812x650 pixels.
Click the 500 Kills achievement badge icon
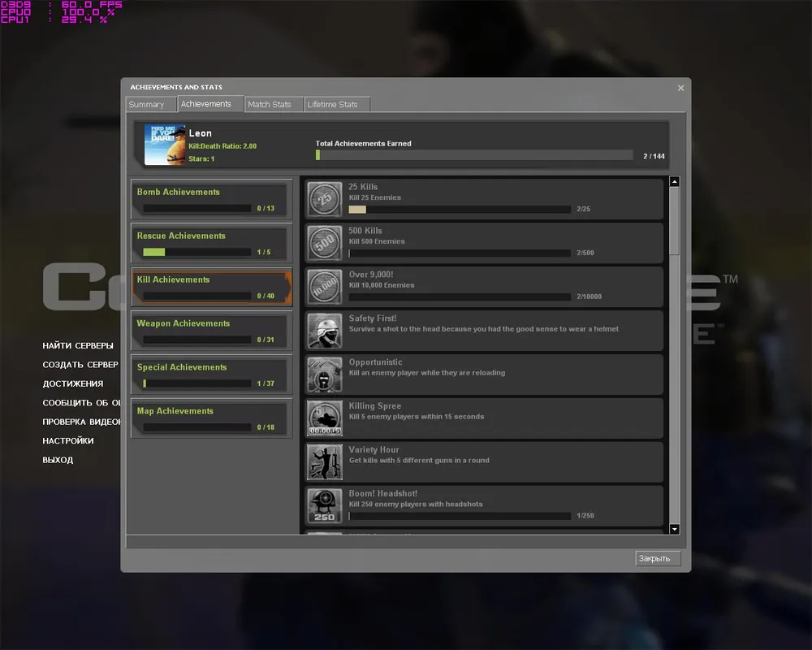pyautogui.click(x=325, y=243)
